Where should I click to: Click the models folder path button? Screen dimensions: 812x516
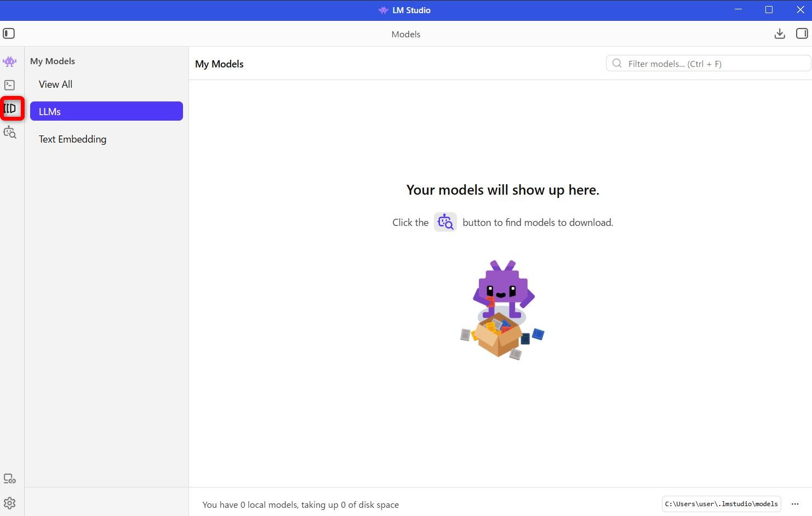721,504
